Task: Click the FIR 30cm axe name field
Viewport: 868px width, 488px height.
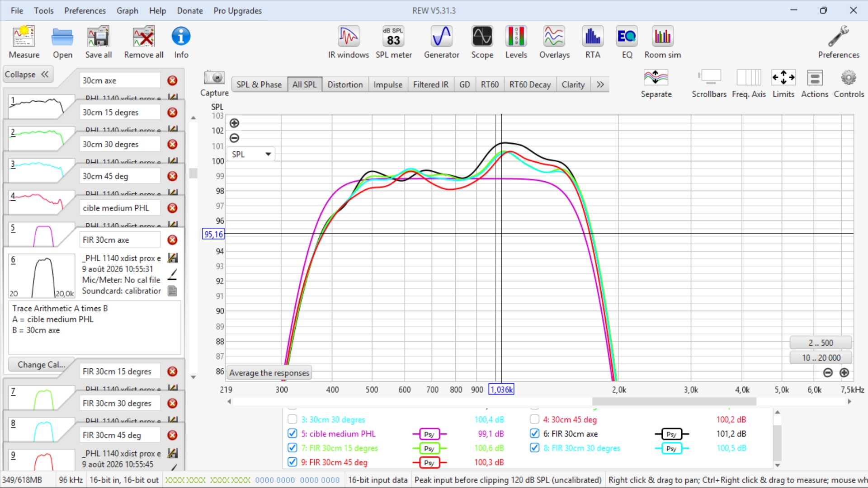Action: 120,240
